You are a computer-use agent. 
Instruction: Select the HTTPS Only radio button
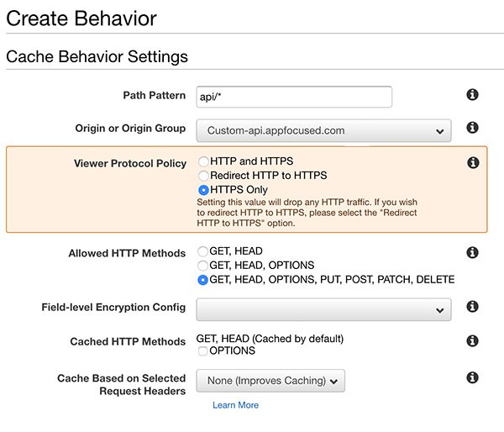(x=202, y=190)
